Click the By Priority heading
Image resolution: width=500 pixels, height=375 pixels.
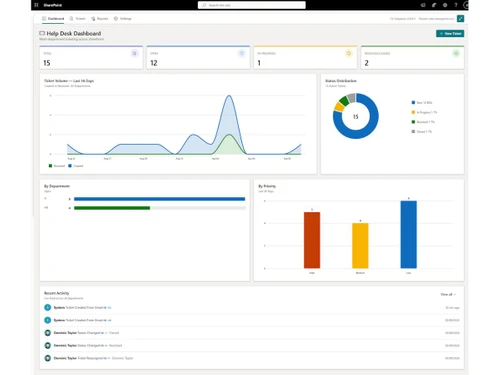click(x=267, y=186)
